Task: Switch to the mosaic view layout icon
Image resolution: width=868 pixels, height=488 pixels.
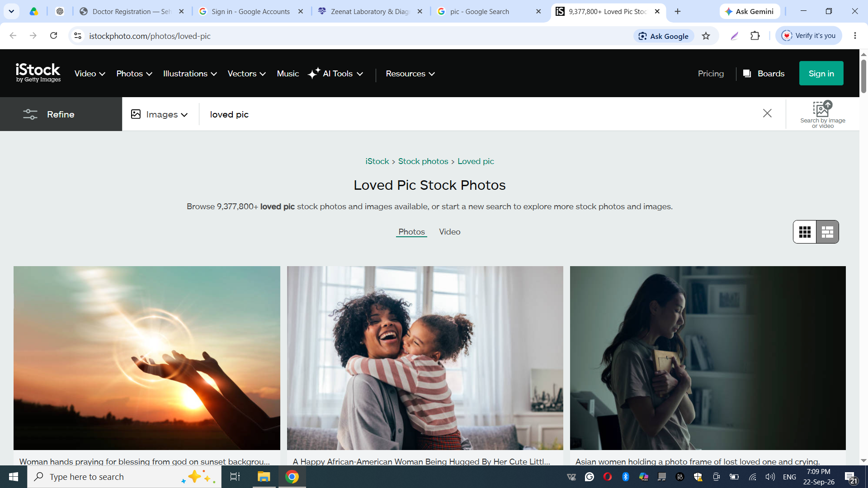Action: pyautogui.click(x=827, y=232)
